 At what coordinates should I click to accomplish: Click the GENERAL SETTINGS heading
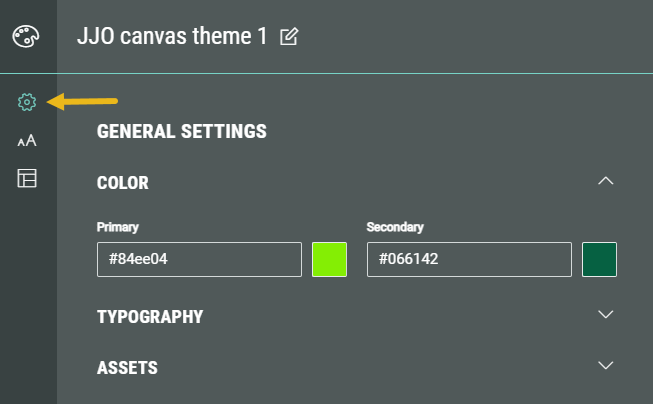pyautogui.click(x=181, y=131)
